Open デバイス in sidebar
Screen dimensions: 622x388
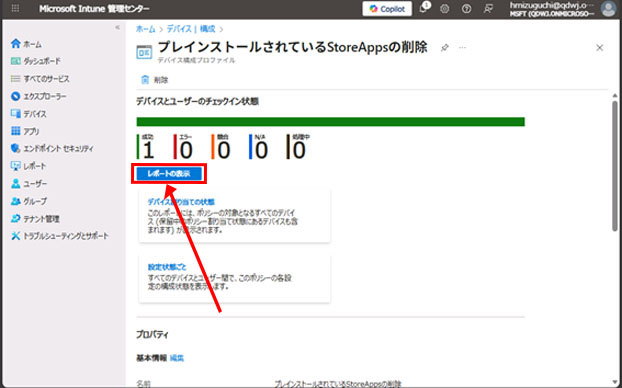click(x=29, y=114)
